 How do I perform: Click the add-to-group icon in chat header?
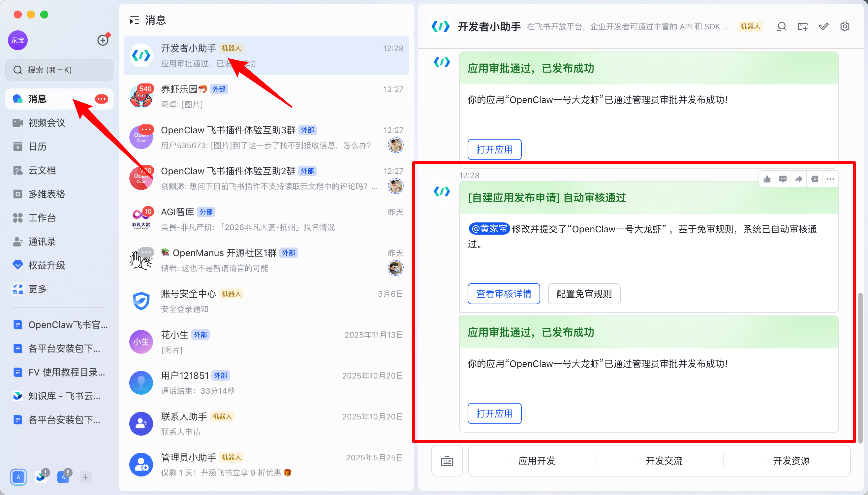802,26
